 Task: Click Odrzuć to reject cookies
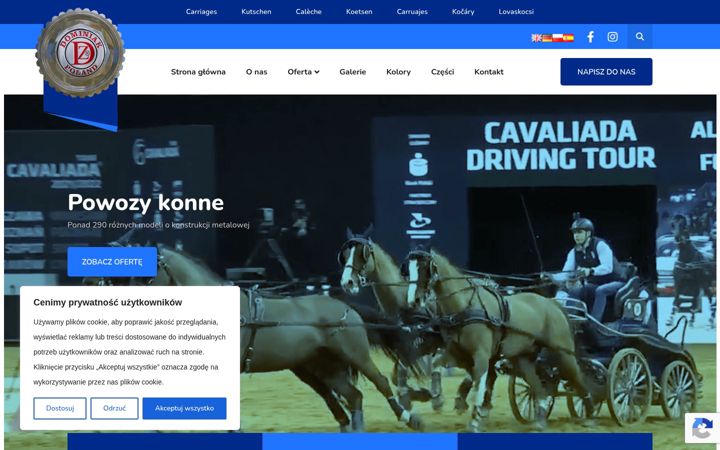[x=114, y=408]
